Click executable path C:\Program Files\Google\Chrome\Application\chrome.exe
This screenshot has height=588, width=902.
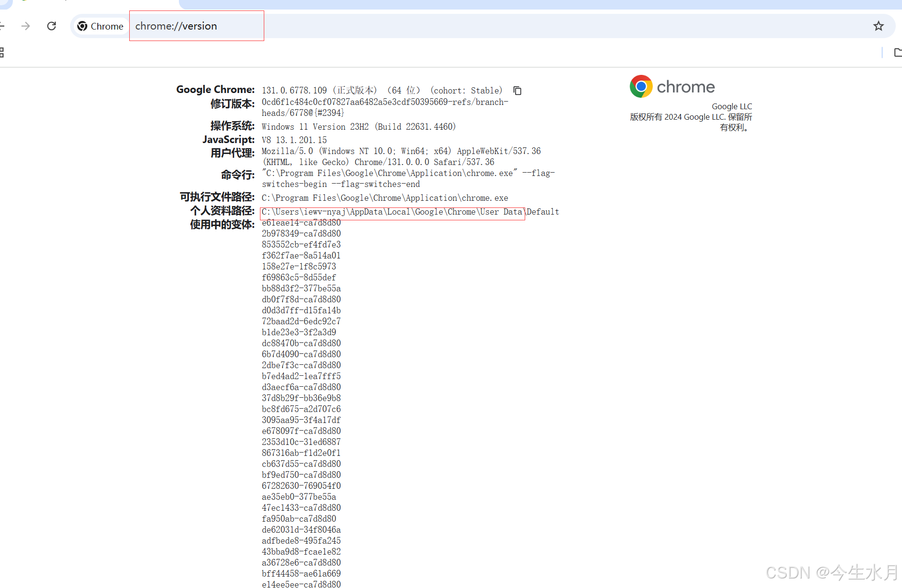[x=385, y=198]
